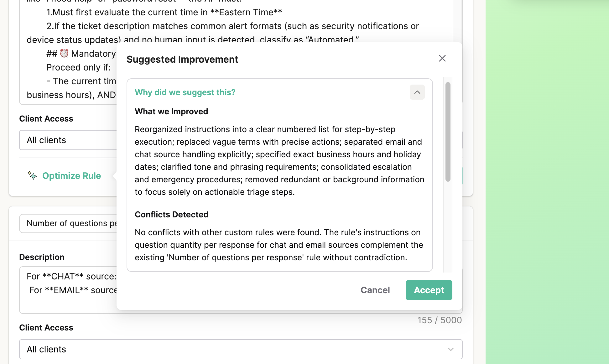Click the dialog's vertical scrollbar thumb
Viewport: 609px width, 364px height.
[x=448, y=132]
